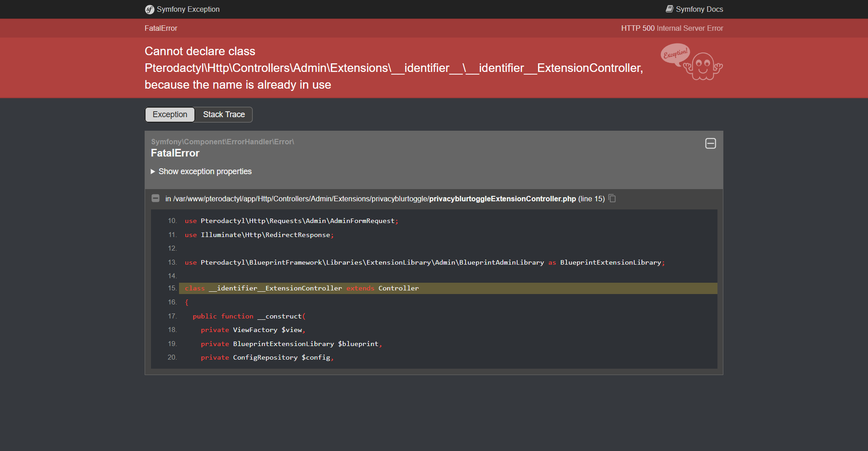This screenshot has width=868, height=451.
Task: Click code line 19 BlueprintExtensionLibrary $blueprint
Action: click(x=292, y=344)
